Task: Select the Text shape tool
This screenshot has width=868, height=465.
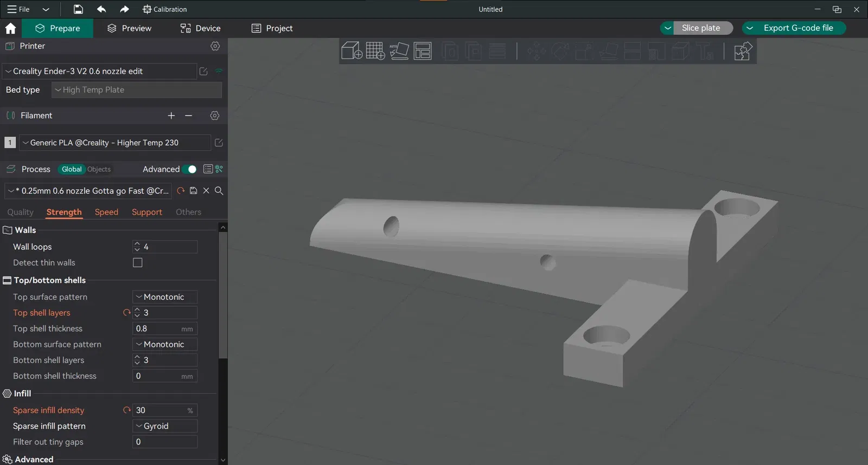Action: pyautogui.click(x=706, y=51)
